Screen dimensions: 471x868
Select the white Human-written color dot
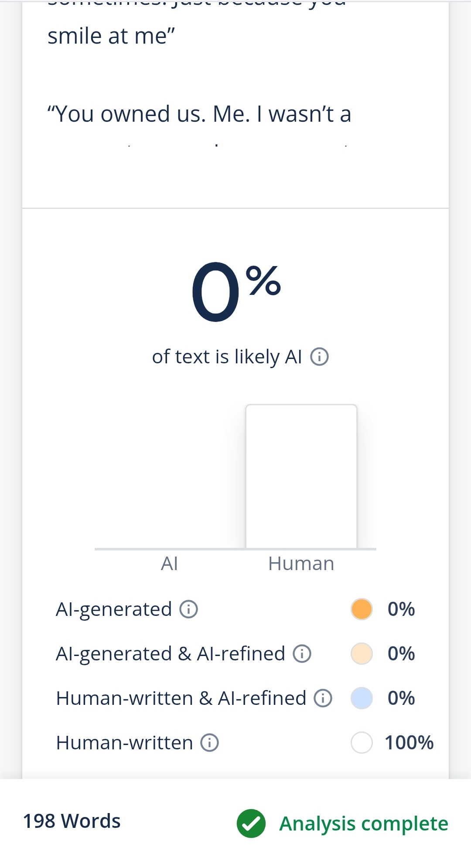coord(362,742)
